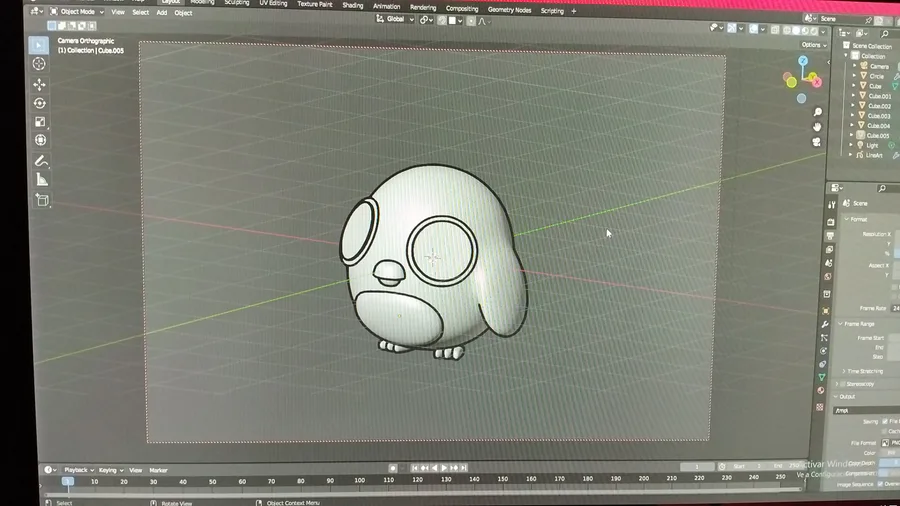Click the blue Z axis gizmo ball
The height and width of the screenshot is (506, 900).
[x=803, y=61]
